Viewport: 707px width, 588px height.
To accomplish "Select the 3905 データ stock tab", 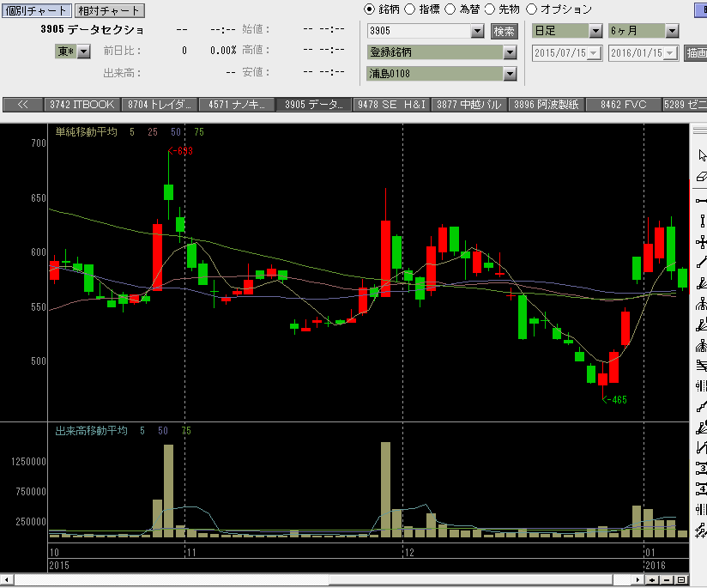I will point(314,105).
